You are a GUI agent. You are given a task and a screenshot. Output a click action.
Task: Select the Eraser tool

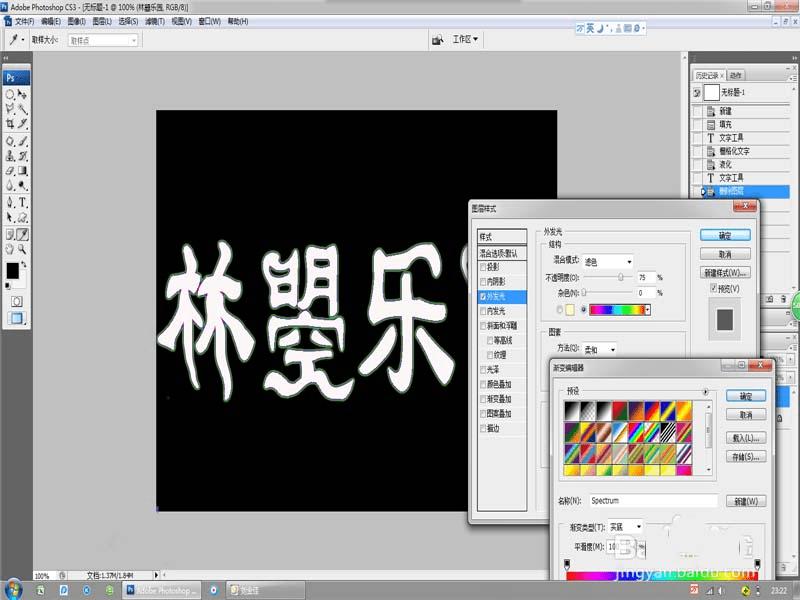tap(10, 171)
